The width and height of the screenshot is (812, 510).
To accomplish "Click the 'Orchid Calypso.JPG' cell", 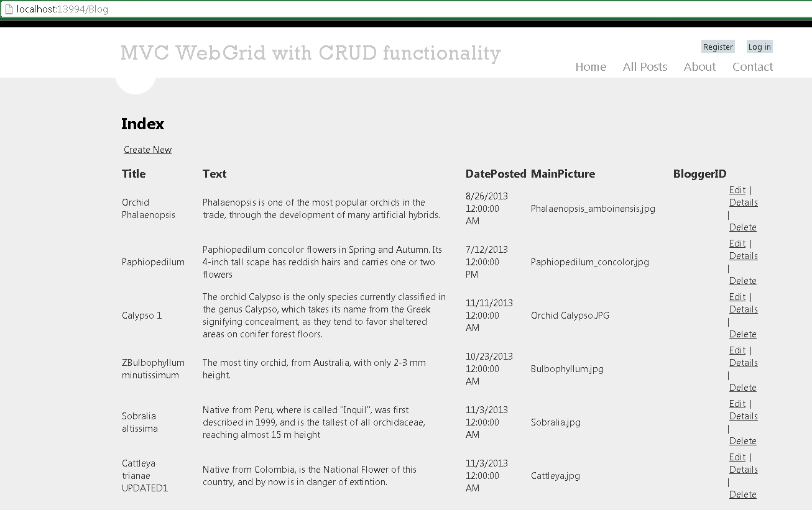I will point(570,316).
